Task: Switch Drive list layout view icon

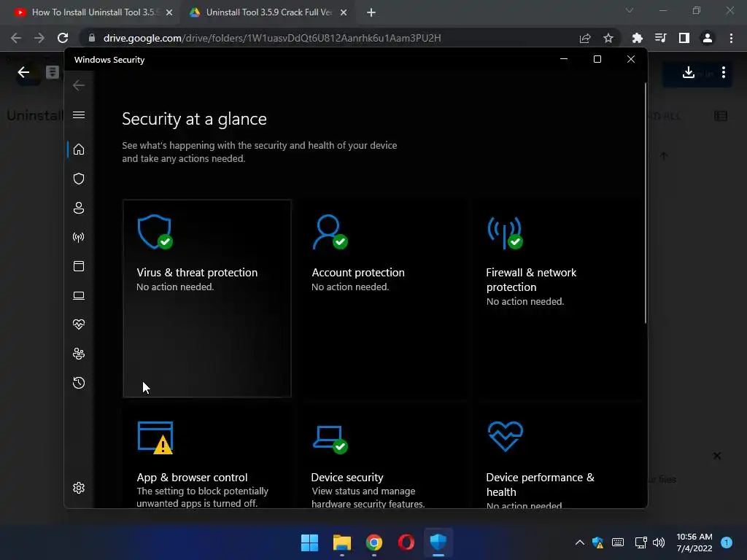Action: coord(721,116)
